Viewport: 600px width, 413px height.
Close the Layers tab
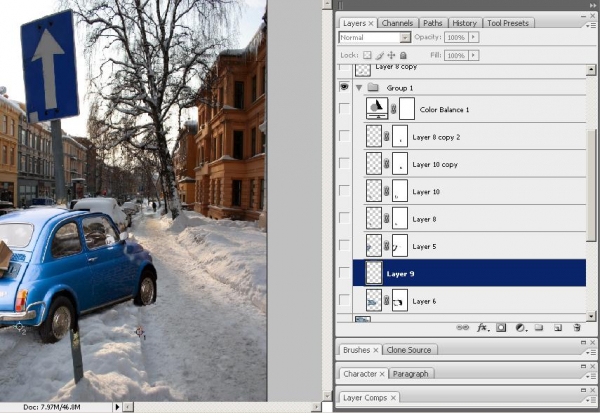click(371, 23)
